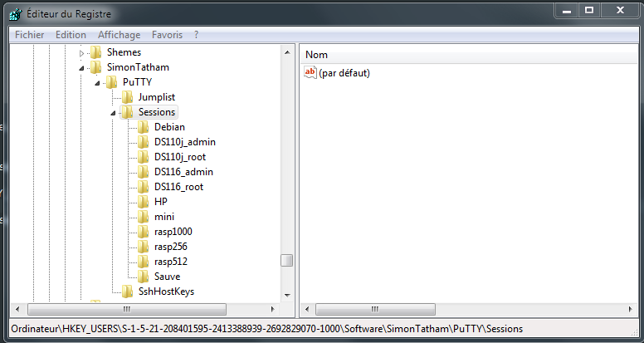Click the tree pane vertical scrollbar thumb
The image size is (644, 343).
[286, 261]
